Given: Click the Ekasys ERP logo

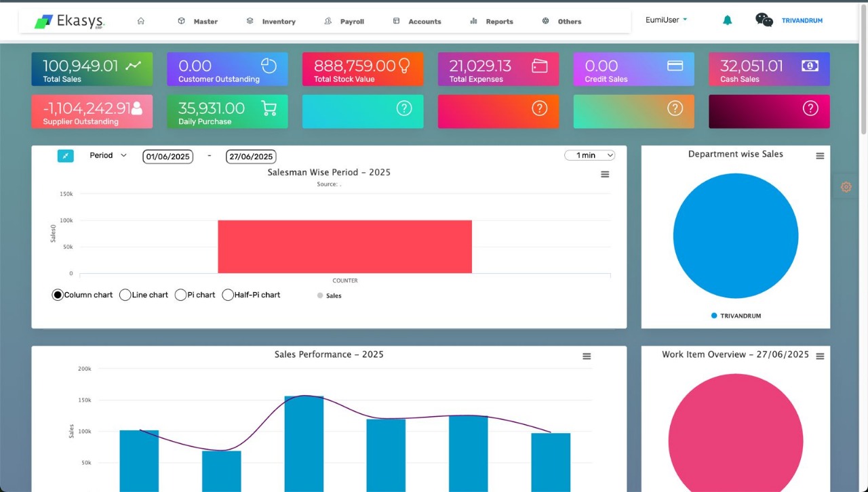Looking at the screenshot, I should (x=70, y=22).
